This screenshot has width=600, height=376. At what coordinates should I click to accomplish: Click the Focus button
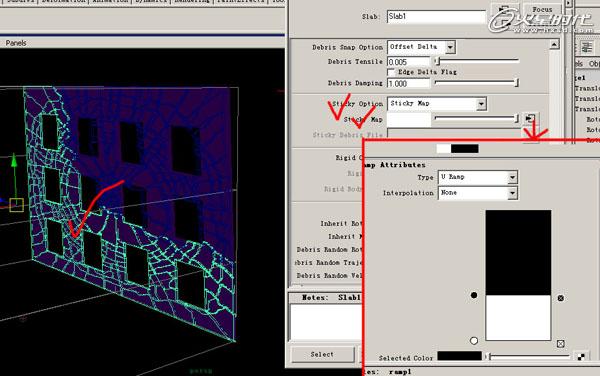542,10
